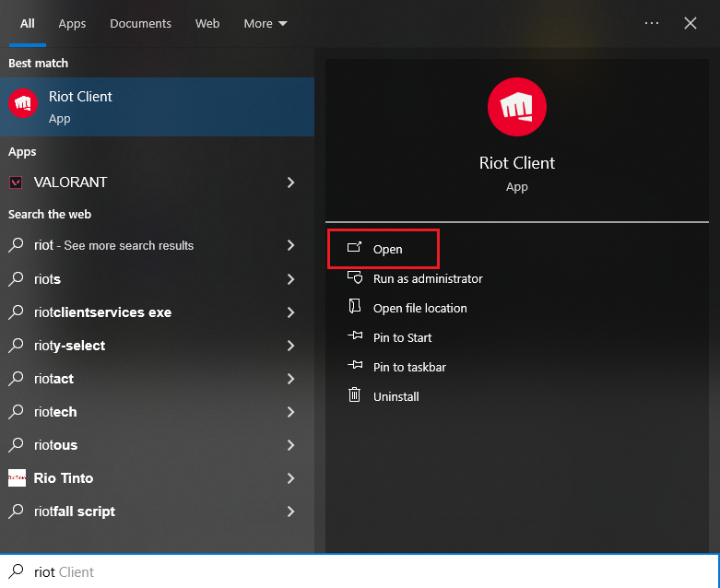Image resolution: width=720 pixels, height=588 pixels.
Task: Select the 'riotact' suggestion text
Action: [53, 379]
